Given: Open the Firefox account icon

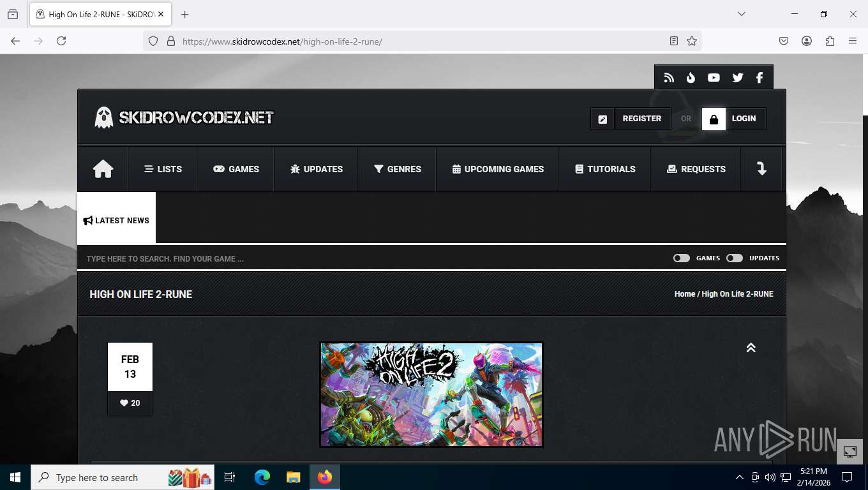Looking at the screenshot, I should point(807,41).
